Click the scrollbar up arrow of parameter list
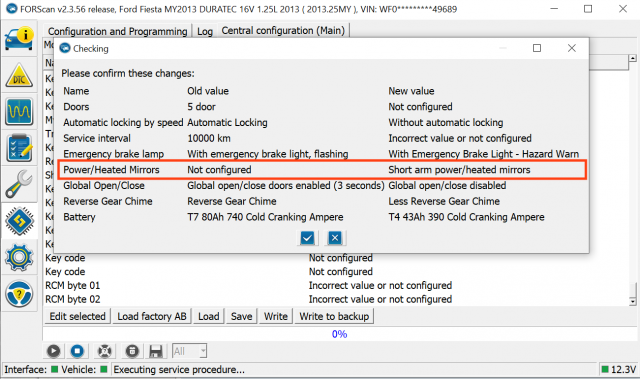The image size is (640, 379). [x=633, y=58]
